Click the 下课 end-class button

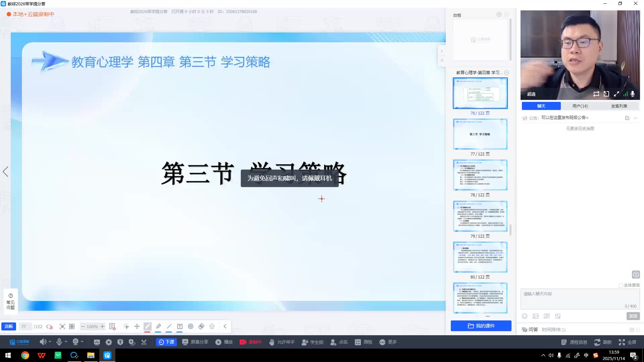click(x=166, y=342)
